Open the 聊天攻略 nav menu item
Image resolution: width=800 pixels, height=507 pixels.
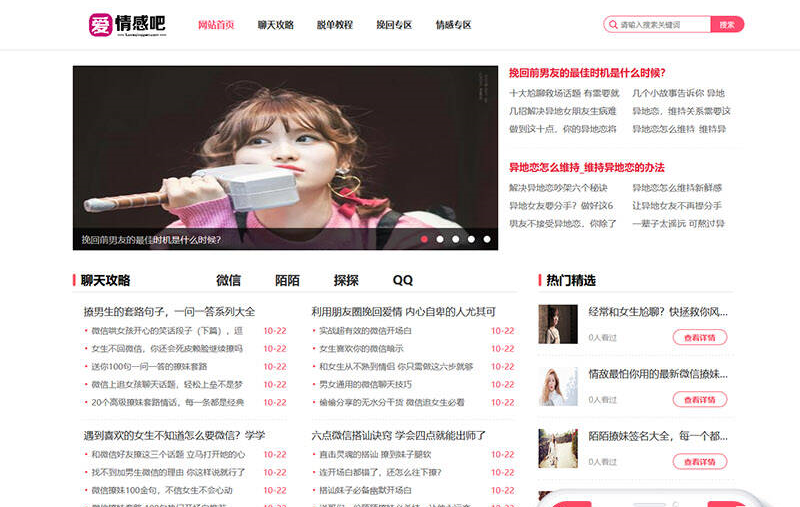click(276, 24)
